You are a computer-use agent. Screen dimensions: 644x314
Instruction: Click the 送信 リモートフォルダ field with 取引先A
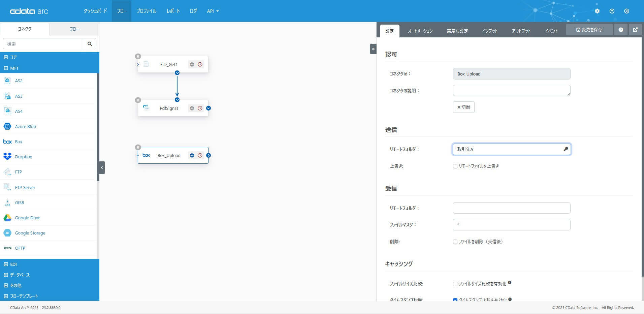[512, 149]
